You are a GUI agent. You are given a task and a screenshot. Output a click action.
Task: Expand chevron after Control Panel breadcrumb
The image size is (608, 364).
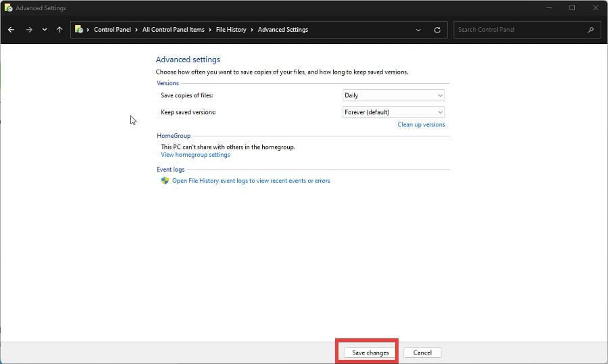(136, 30)
